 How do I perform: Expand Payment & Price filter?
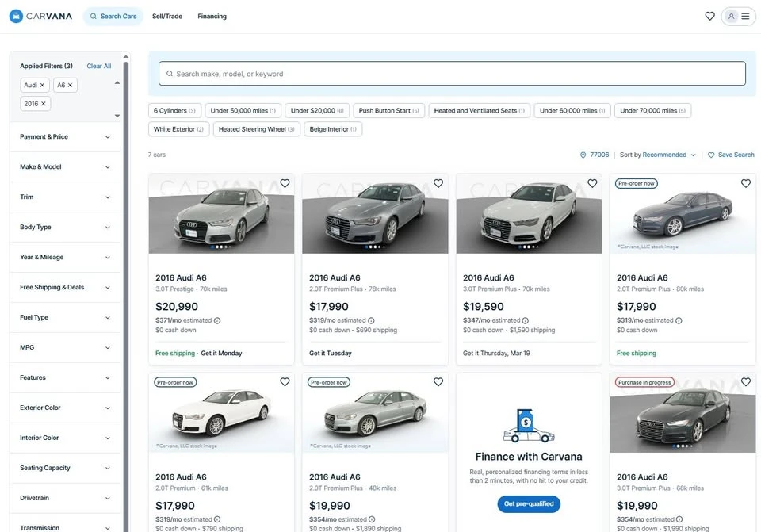[x=66, y=137]
